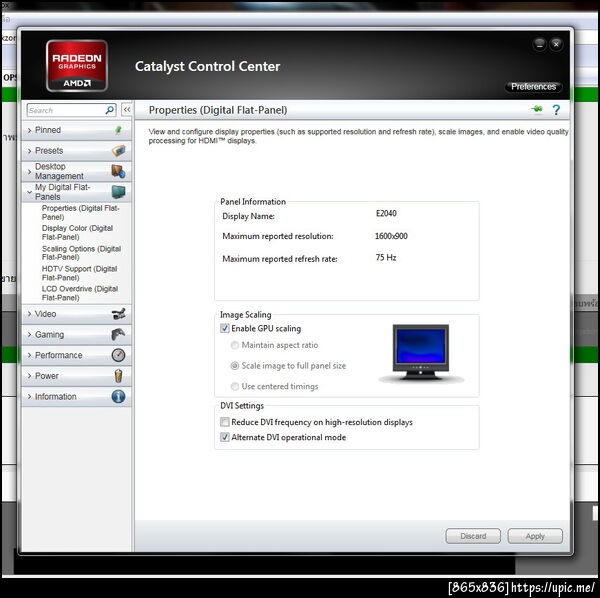600x598 pixels.
Task: Click the Performance gauge icon
Action: (118, 355)
